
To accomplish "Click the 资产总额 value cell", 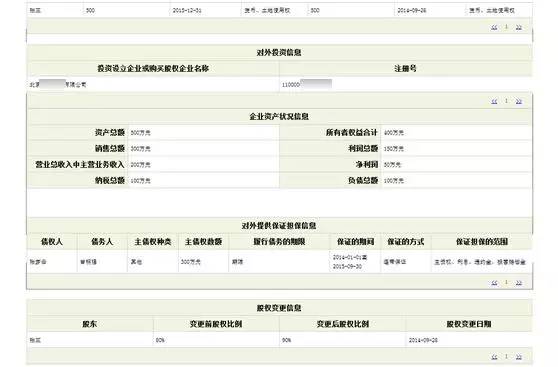I will click(203, 133).
